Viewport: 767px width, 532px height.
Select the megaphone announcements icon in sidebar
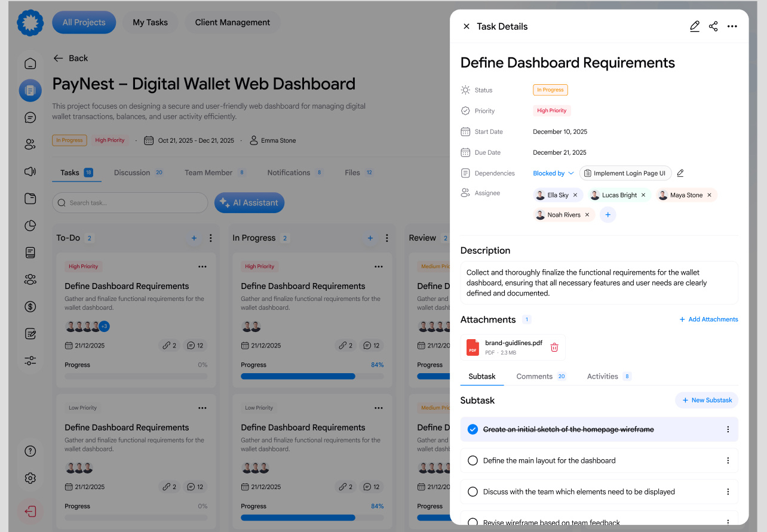coord(30,171)
